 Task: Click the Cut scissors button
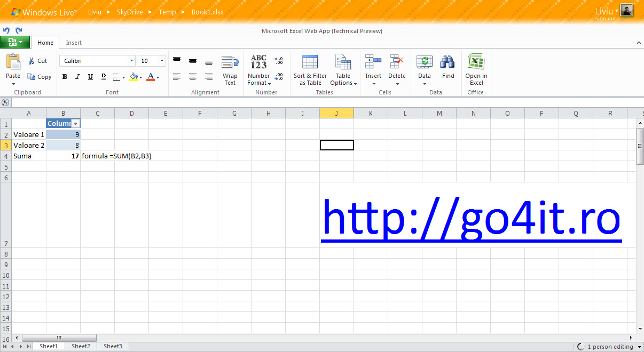(38, 61)
